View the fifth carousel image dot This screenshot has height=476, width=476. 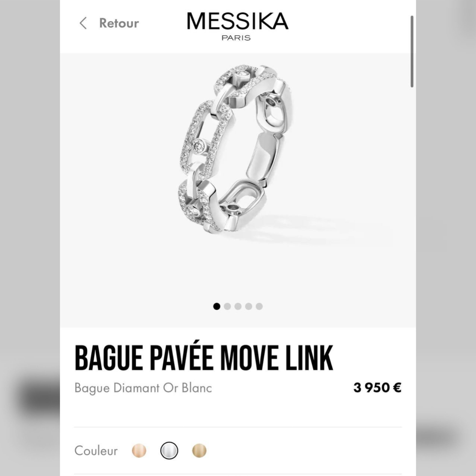pos(259,306)
